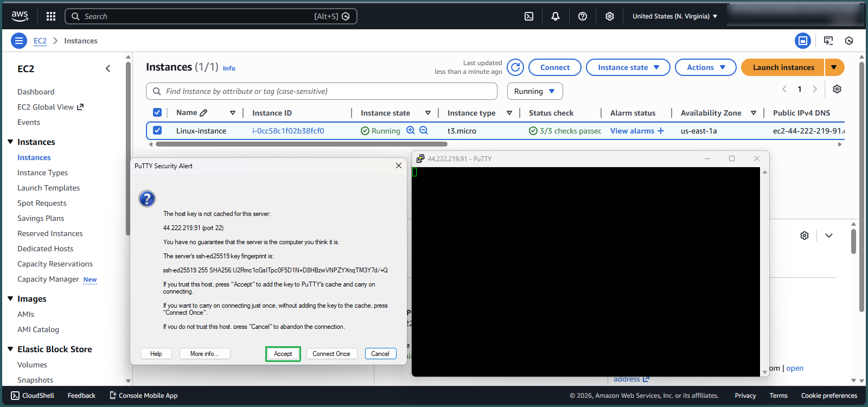Viewport: 868px width, 407px height.
Task: Open the notifications bell
Action: point(556,16)
